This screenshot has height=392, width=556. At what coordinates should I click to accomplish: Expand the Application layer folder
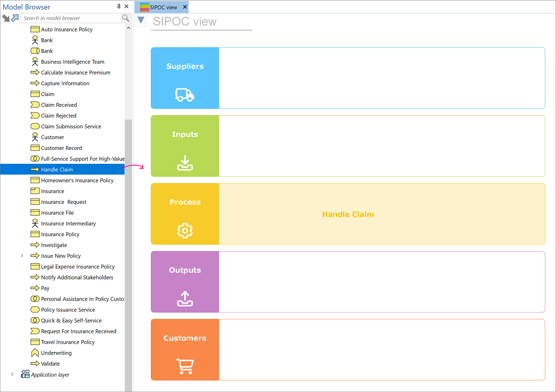(x=12, y=374)
